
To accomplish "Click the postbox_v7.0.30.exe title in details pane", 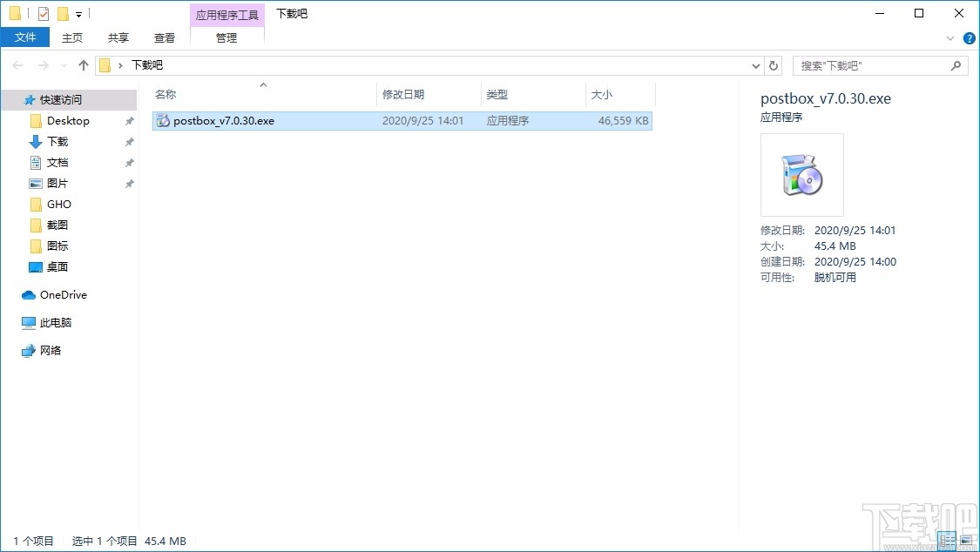I will (826, 98).
